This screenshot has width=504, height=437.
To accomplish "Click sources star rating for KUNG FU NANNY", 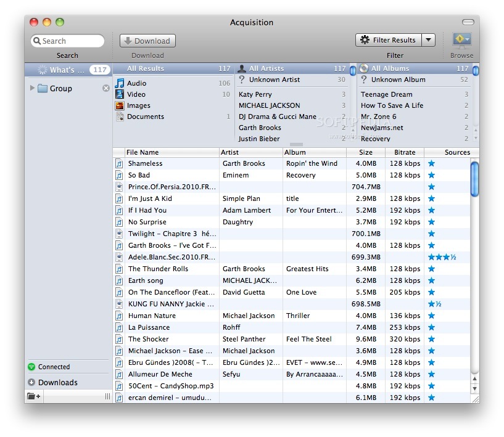I will click(x=434, y=304).
